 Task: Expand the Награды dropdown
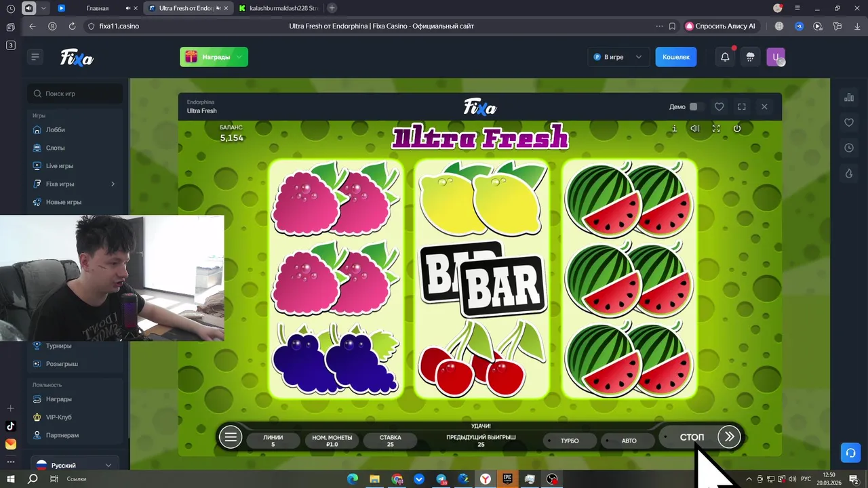214,57
